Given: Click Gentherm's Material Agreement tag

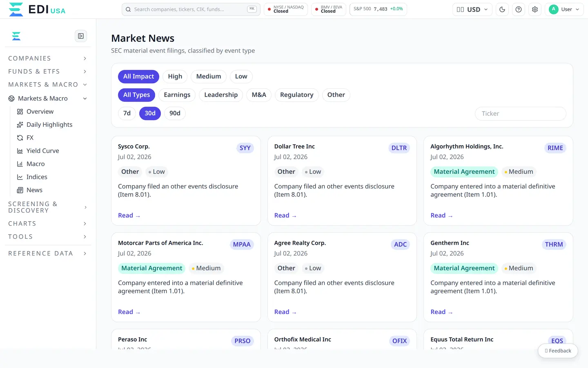Looking at the screenshot, I should click(464, 268).
